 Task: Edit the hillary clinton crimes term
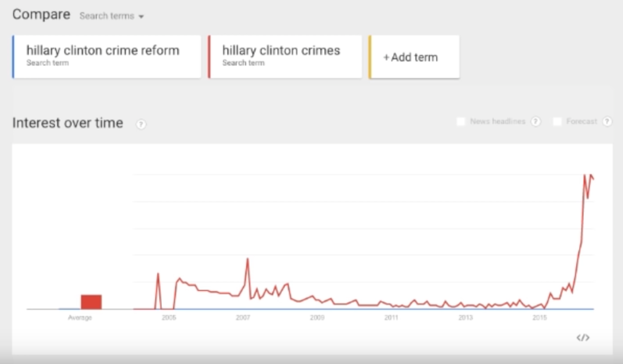point(285,57)
